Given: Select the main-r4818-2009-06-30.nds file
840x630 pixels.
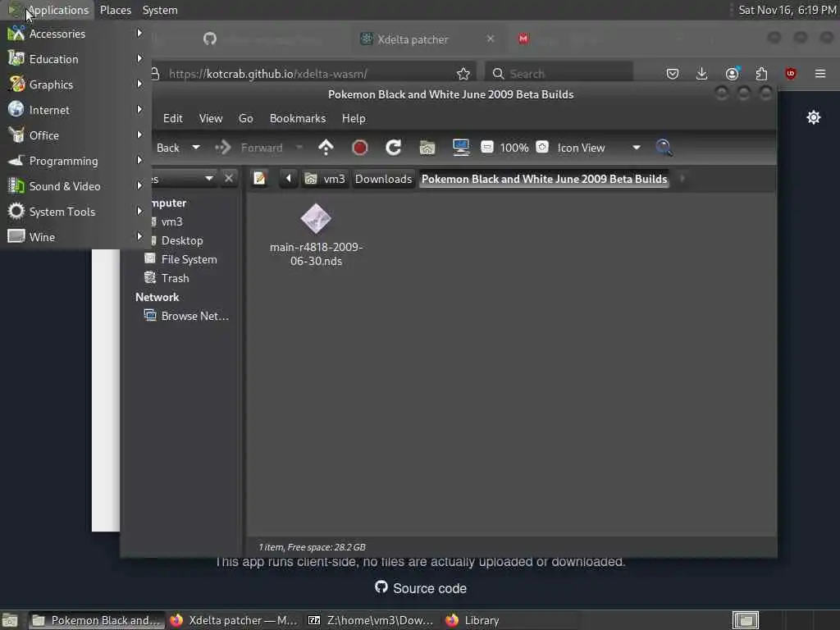Looking at the screenshot, I should pyautogui.click(x=316, y=235).
